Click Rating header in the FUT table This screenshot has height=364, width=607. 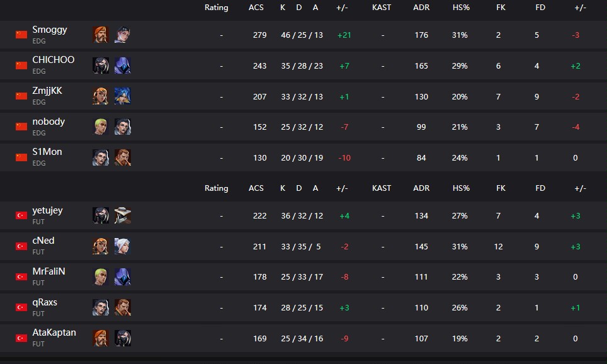click(x=216, y=188)
